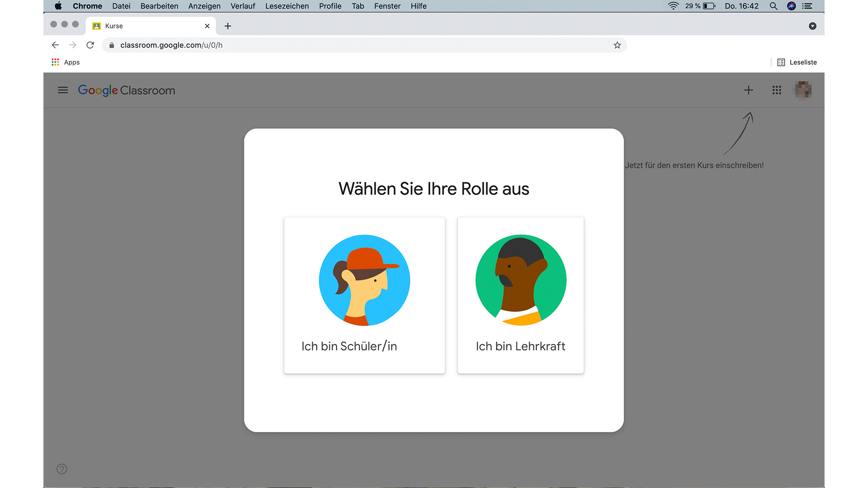The height and width of the screenshot is (488, 868).
Task: Click the profile avatar picture
Action: [803, 90]
